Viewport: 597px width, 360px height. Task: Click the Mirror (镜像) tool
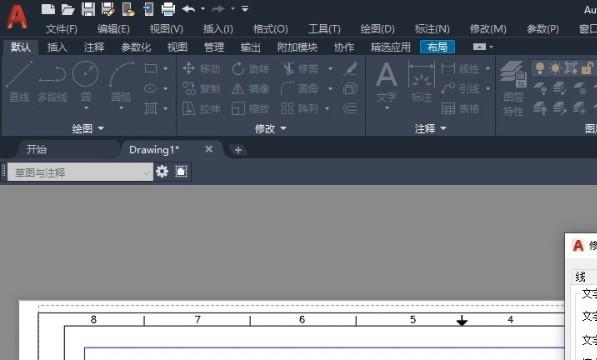click(x=251, y=89)
